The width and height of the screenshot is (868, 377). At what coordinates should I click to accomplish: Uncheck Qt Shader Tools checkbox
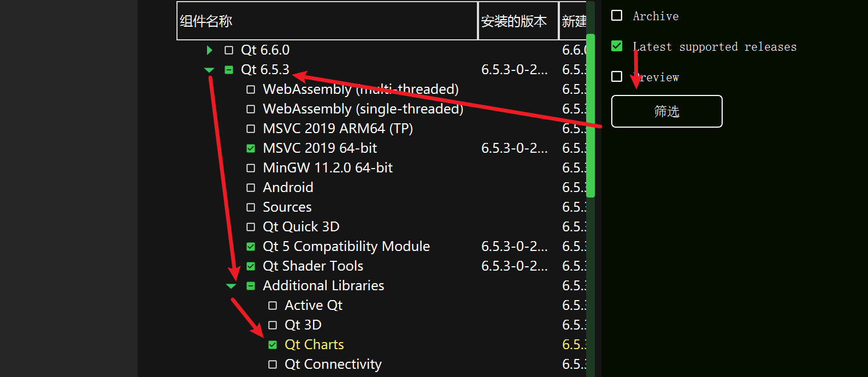(x=251, y=266)
